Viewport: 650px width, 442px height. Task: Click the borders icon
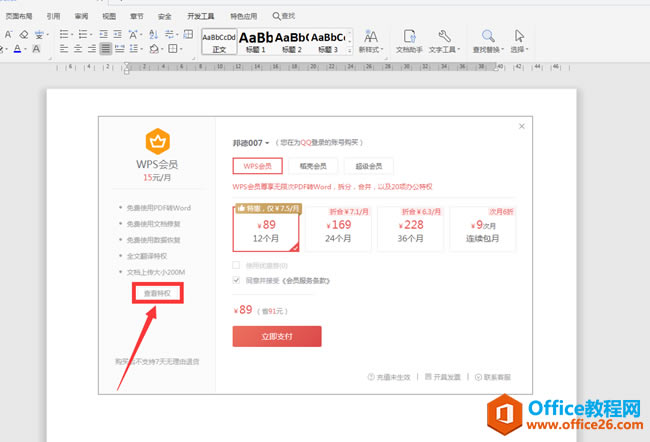click(173, 49)
